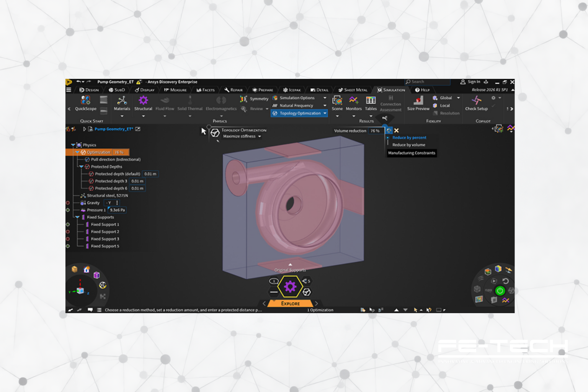Click Manufacturing Constraints
Viewport: 588px width, 392px height.
412,153
